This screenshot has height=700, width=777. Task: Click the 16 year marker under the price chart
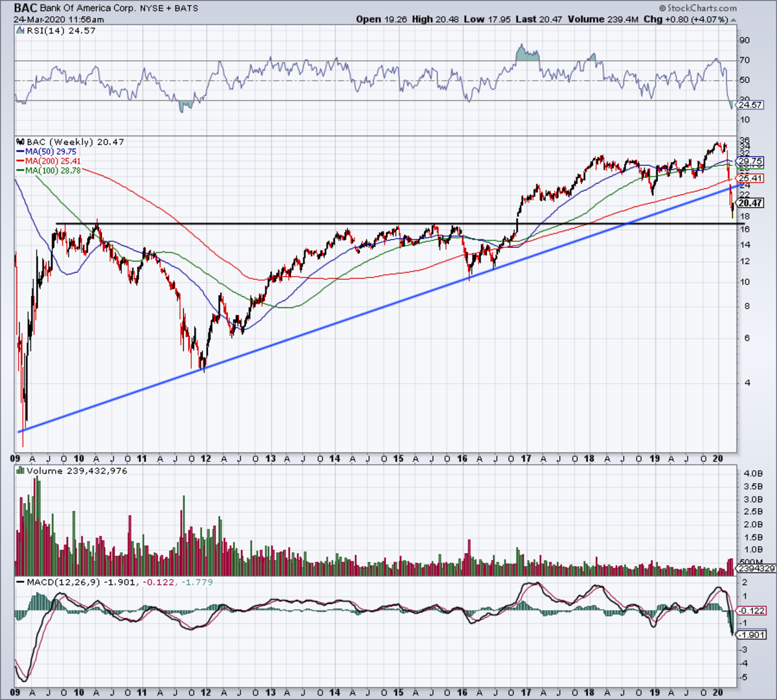point(462,458)
